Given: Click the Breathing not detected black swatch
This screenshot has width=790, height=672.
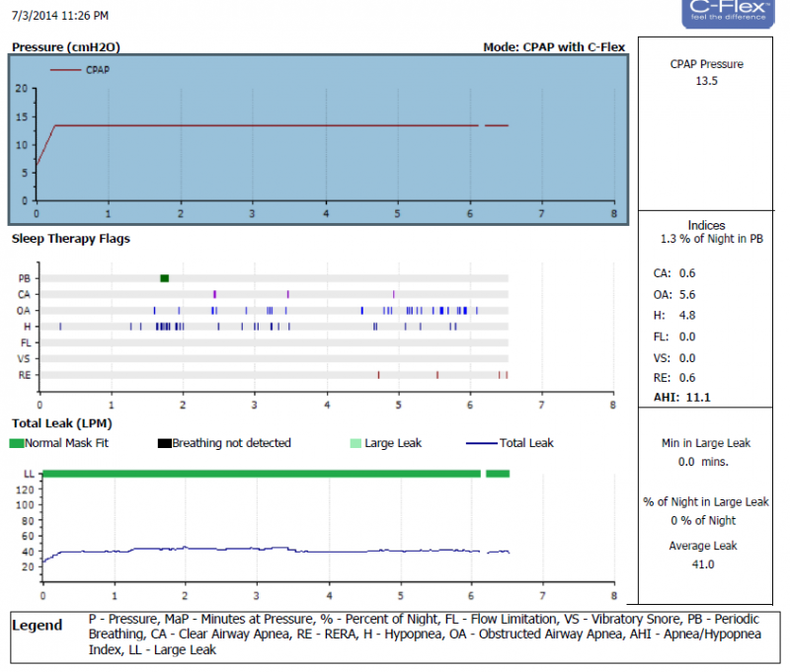Looking at the screenshot, I should 164,443.
